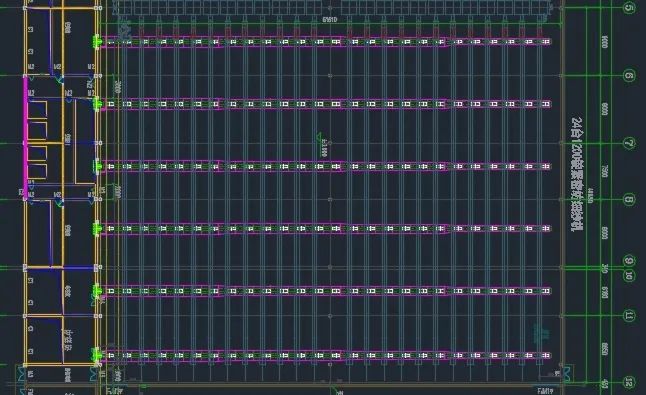Select grid axis bubble 6

[x=629, y=75]
